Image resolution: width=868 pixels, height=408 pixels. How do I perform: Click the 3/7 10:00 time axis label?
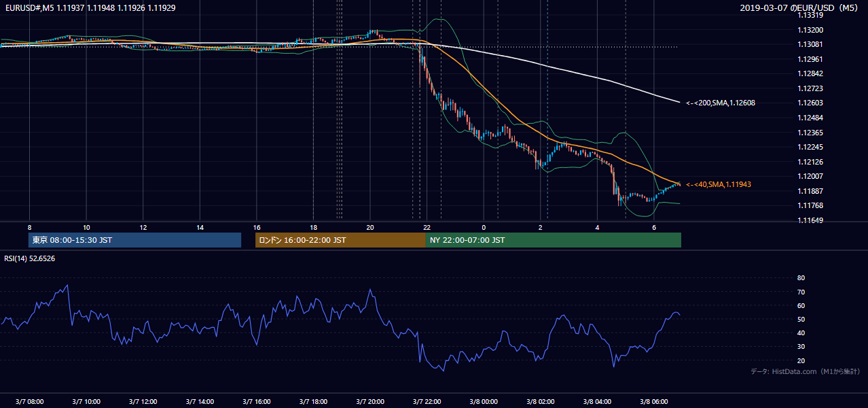86,401
